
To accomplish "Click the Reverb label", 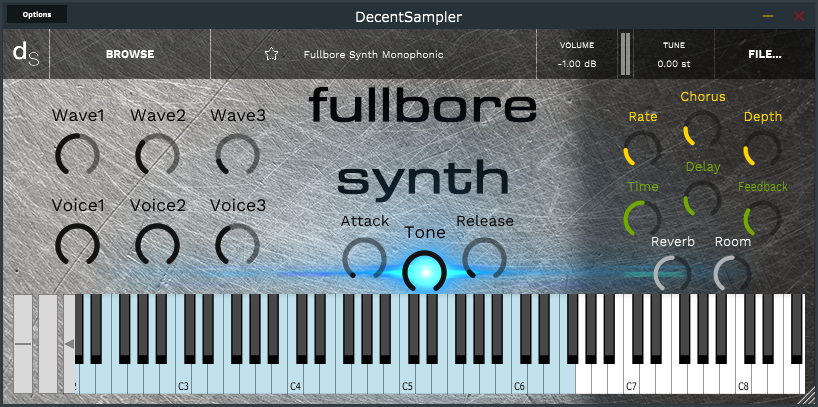I will 673,242.
